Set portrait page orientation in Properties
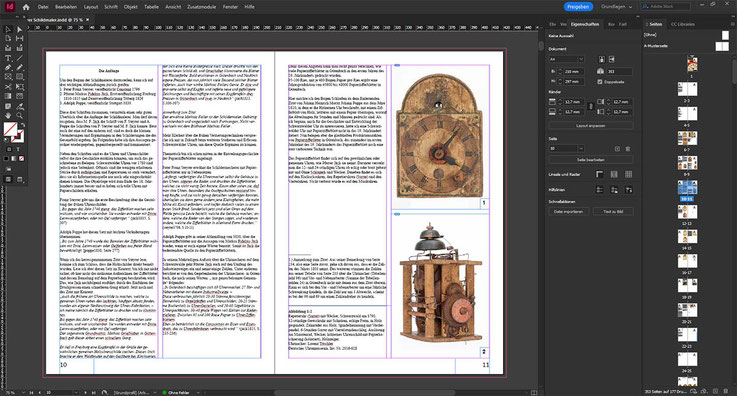Image resolution: width=737 pixels, height=396 pixels. click(x=602, y=59)
